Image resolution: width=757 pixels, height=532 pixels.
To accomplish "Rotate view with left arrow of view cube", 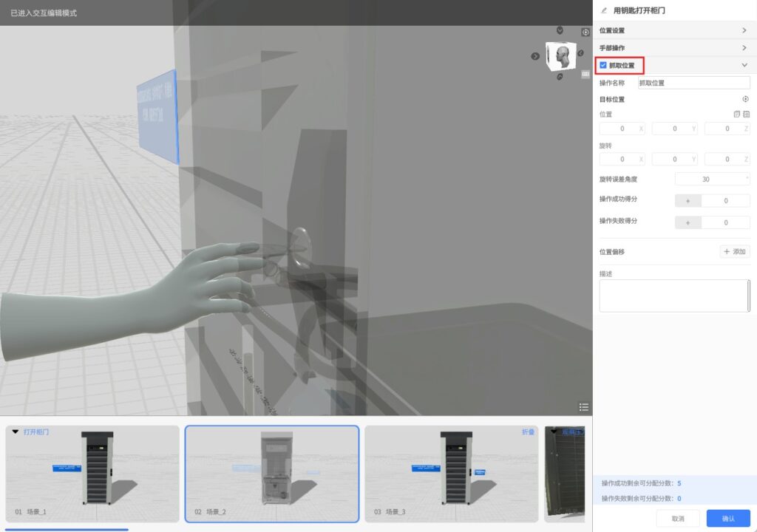I will click(536, 56).
